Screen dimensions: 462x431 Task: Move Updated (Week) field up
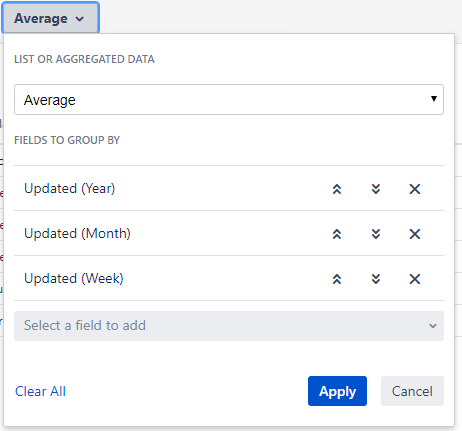point(337,279)
